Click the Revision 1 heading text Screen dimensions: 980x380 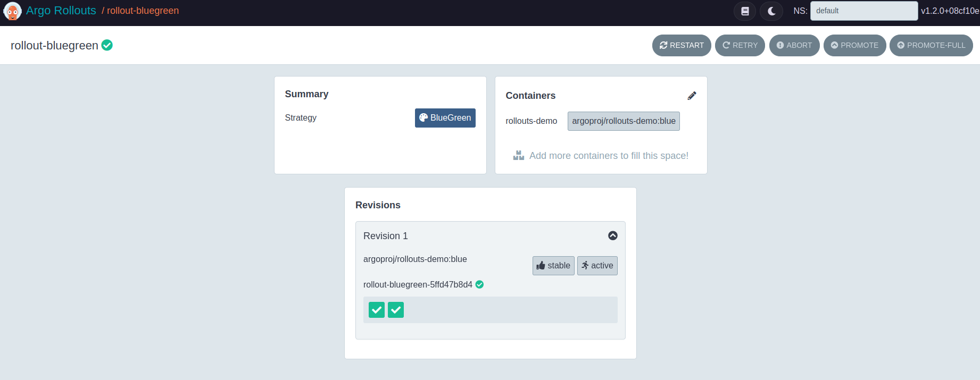[386, 236]
